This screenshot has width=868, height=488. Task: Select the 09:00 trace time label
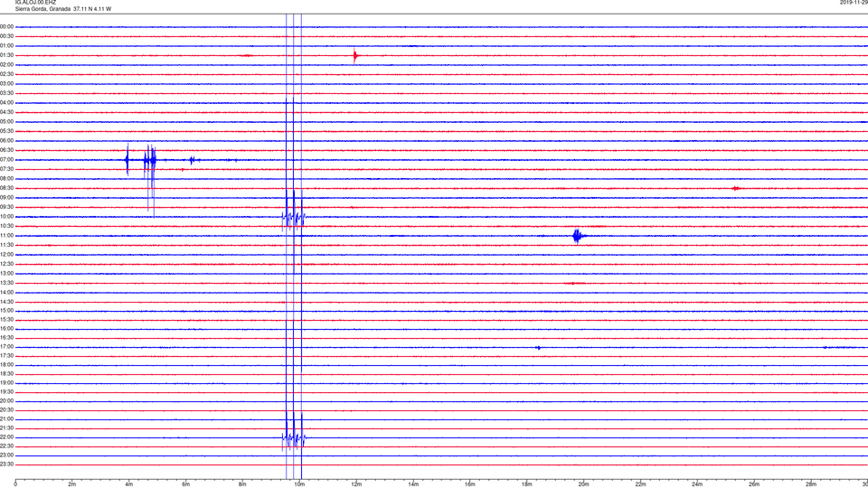[6, 198]
